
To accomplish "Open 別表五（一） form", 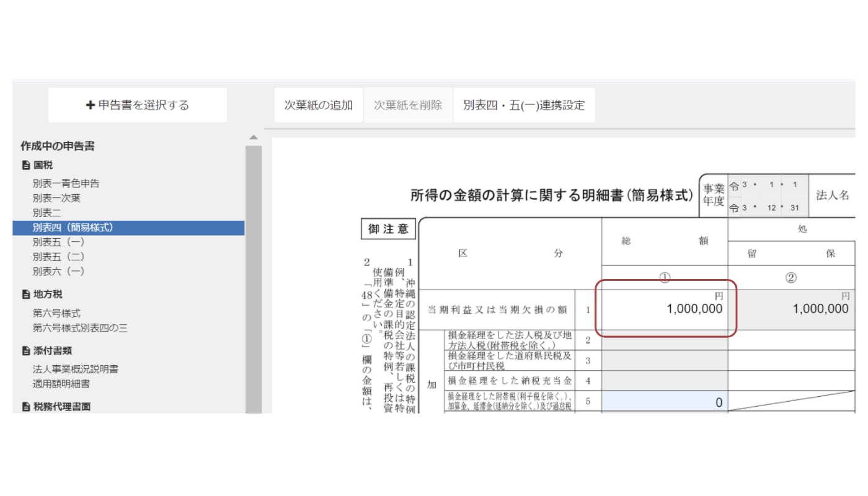I will coord(58,242).
